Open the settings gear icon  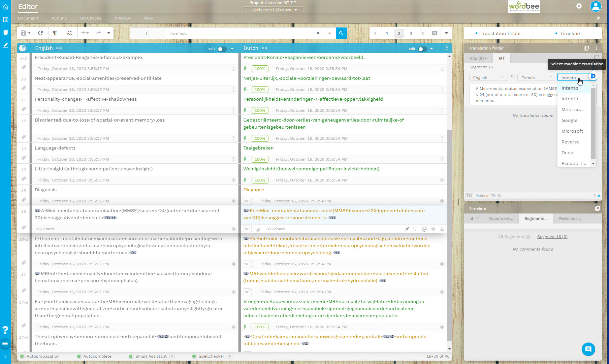click(x=579, y=6)
